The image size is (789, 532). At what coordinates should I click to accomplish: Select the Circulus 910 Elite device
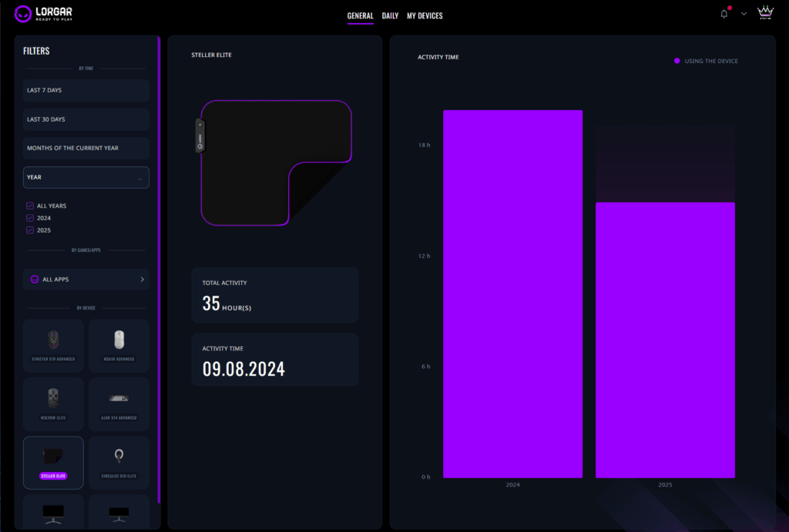click(119, 461)
